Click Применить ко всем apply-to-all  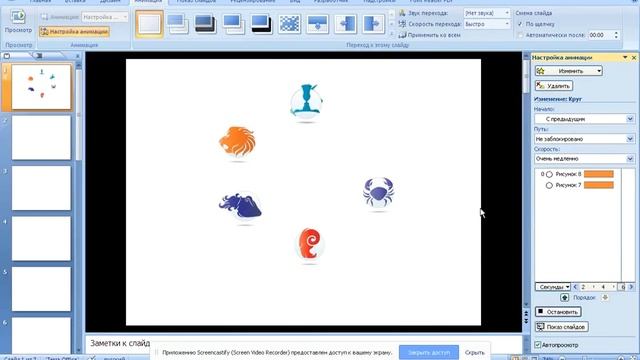(430, 35)
